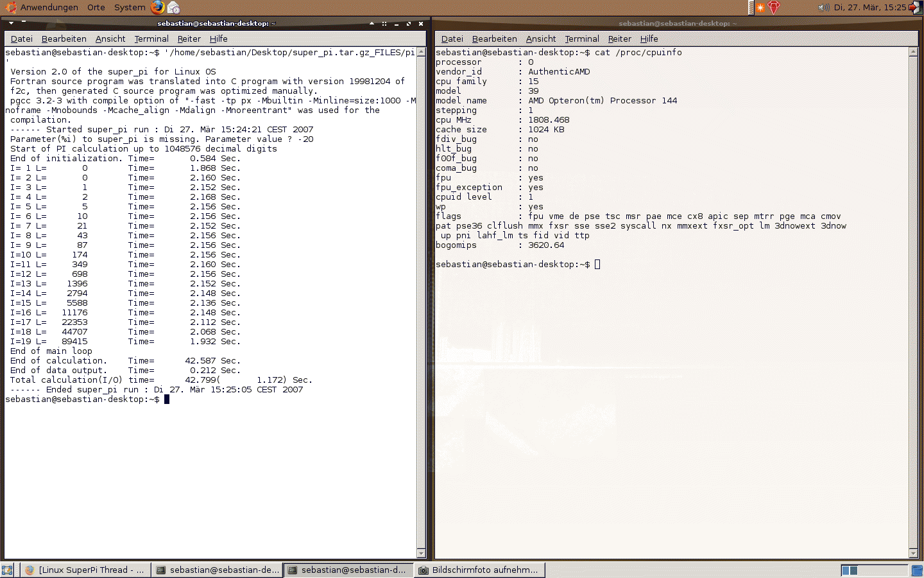Screen dimensions: 924x578
Task: Open the Orte menu
Action: (96, 8)
